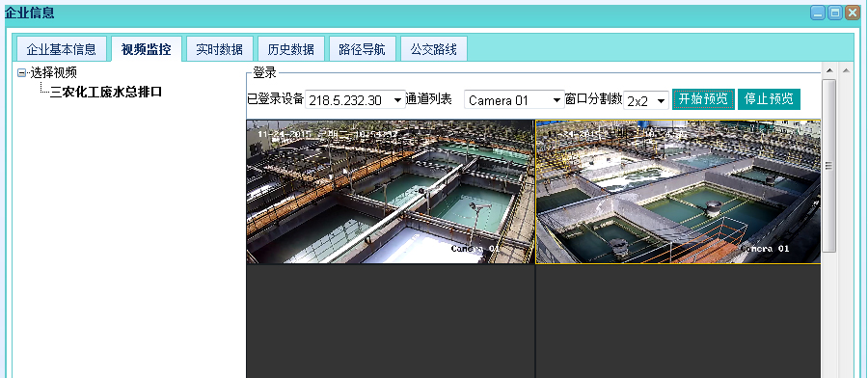The width and height of the screenshot is (868, 378).
Task: Click the inner scrollbar up arrow
Action: [828, 70]
